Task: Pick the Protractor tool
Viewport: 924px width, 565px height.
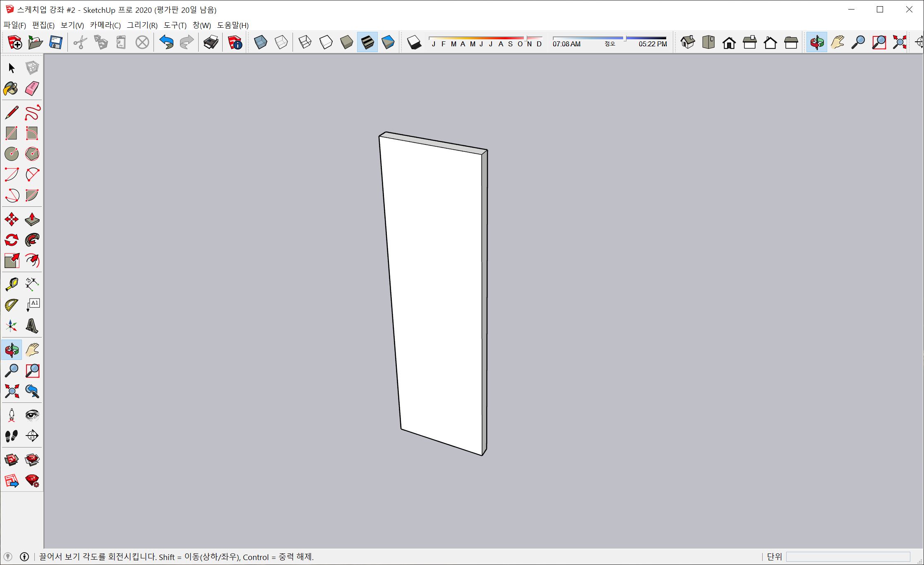Action: click(x=11, y=305)
